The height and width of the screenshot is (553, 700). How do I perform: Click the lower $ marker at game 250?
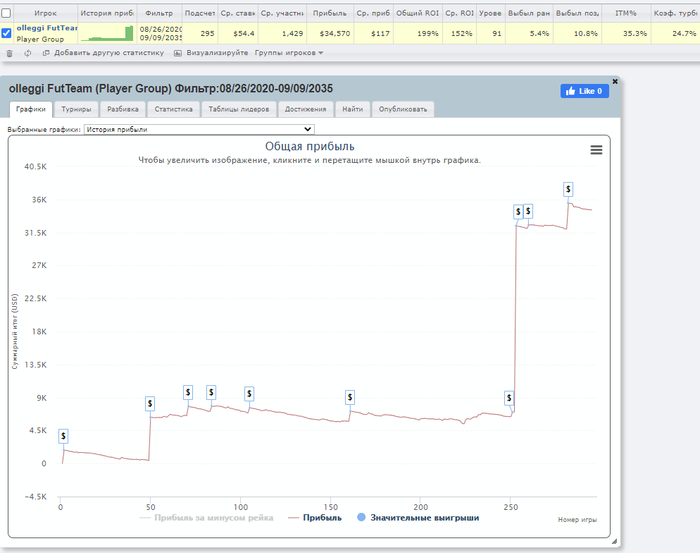pyautogui.click(x=509, y=398)
